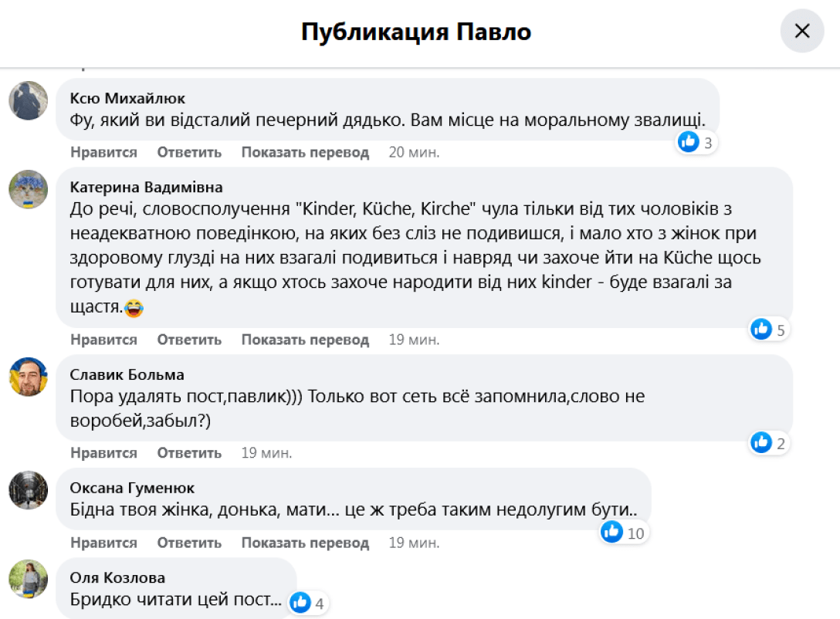Image resolution: width=840 pixels, height=619 pixels.
Task: Like Славик Больма's comment via Нравится
Action: click(x=103, y=452)
